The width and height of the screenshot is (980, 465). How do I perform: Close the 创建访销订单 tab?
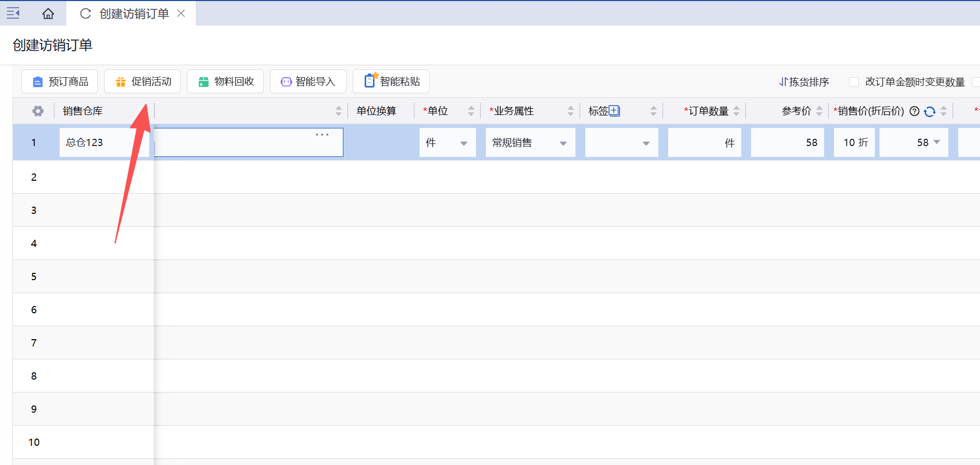181,13
